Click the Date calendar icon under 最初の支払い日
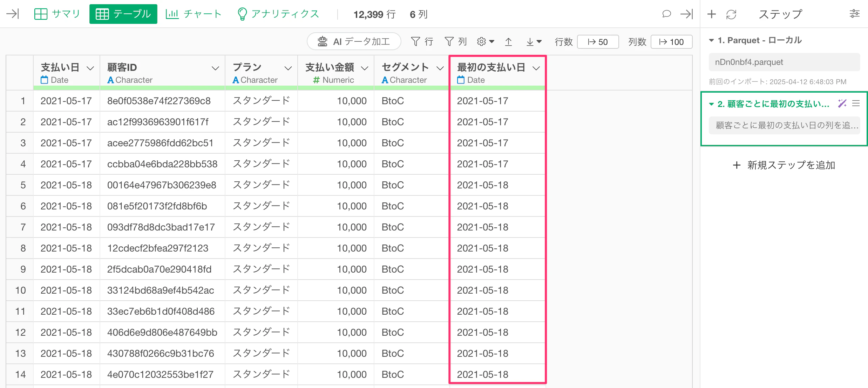The height and width of the screenshot is (388, 868). click(461, 80)
